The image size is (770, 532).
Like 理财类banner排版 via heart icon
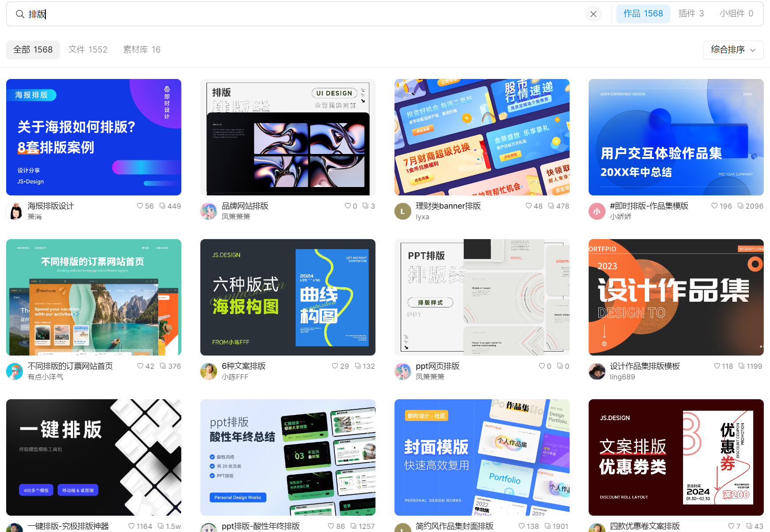click(529, 206)
